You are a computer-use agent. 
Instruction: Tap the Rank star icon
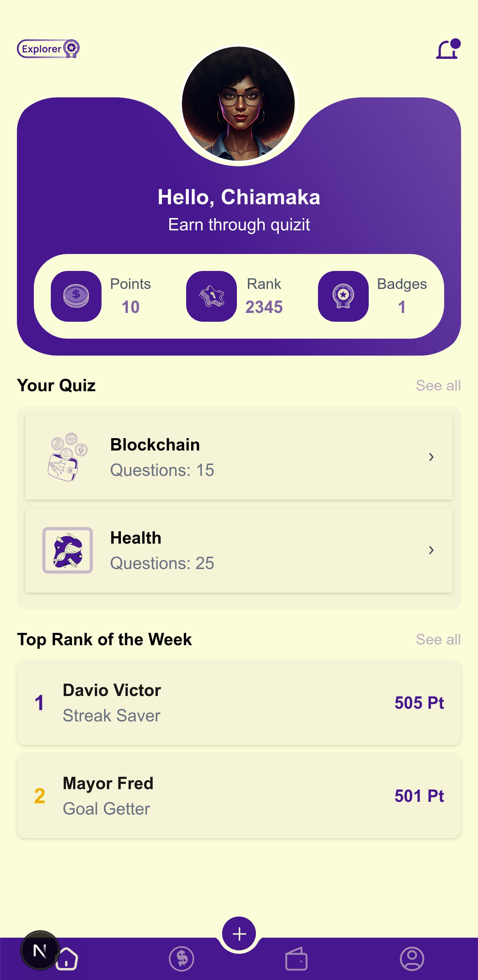(212, 296)
